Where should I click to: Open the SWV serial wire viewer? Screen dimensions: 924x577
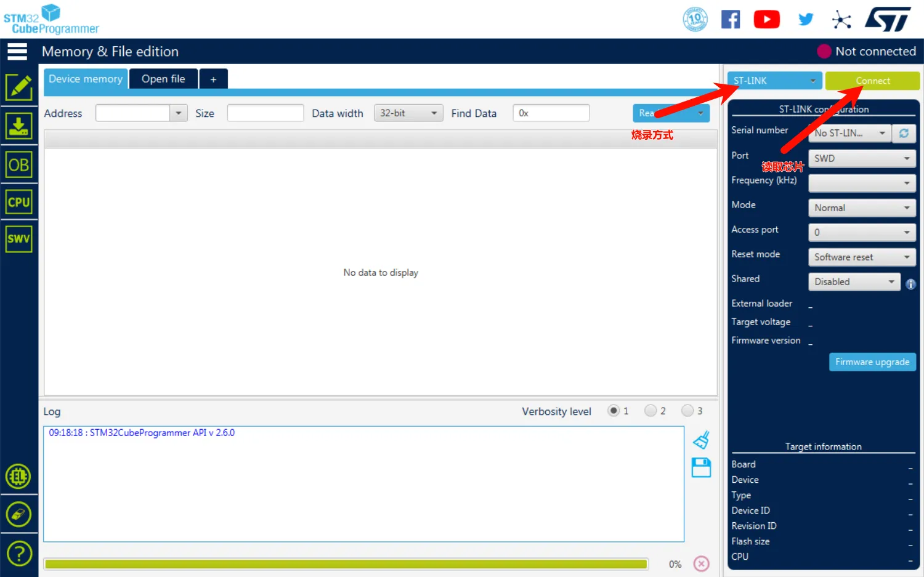pos(18,239)
